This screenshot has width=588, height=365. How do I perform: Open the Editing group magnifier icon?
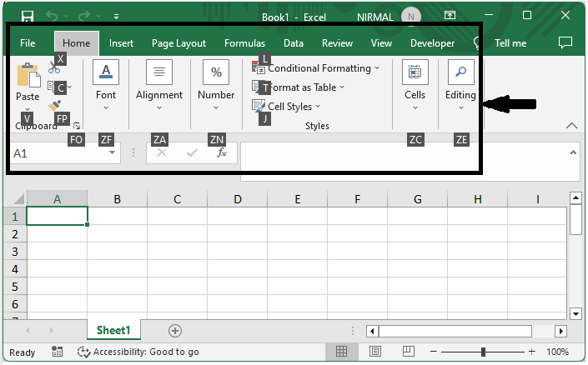pos(461,72)
